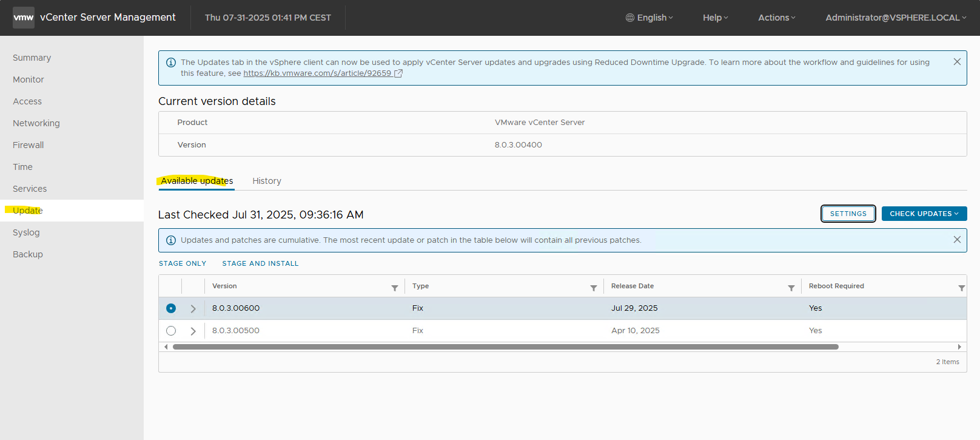Screen dimensions: 980x440
Task: Click current version value 8.0.3.00400
Action: (x=519, y=145)
